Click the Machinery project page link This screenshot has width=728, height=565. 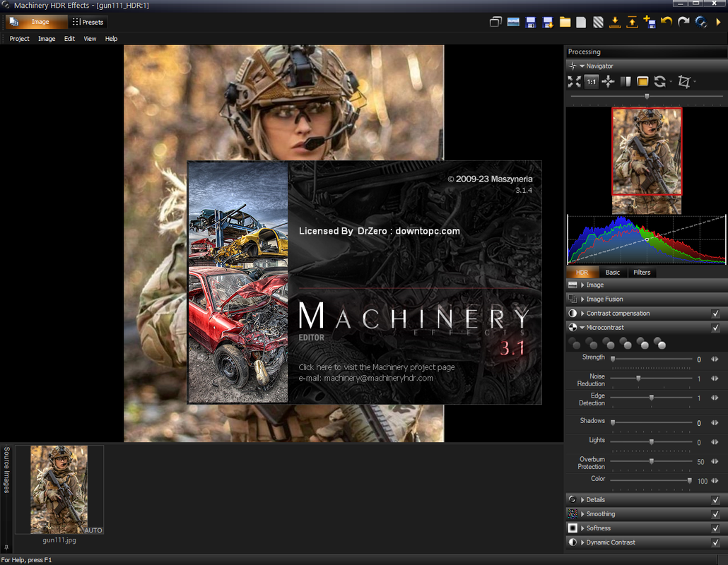pyautogui.click(x=377, y=367)
